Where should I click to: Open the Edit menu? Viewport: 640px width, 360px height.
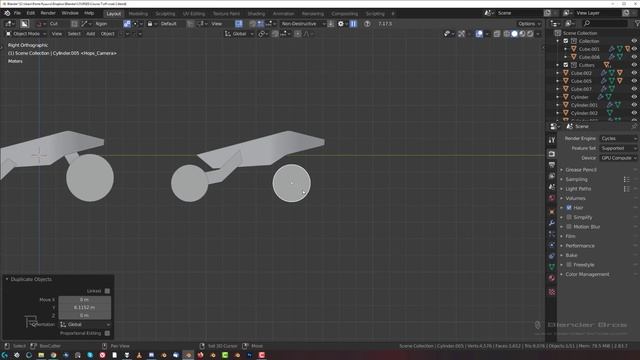[31, 13]
